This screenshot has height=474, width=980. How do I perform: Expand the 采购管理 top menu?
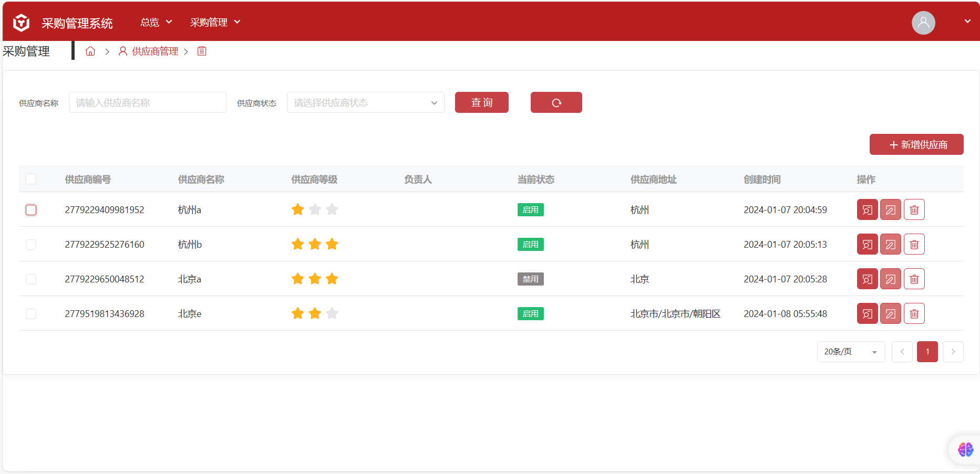click(215, 22)
